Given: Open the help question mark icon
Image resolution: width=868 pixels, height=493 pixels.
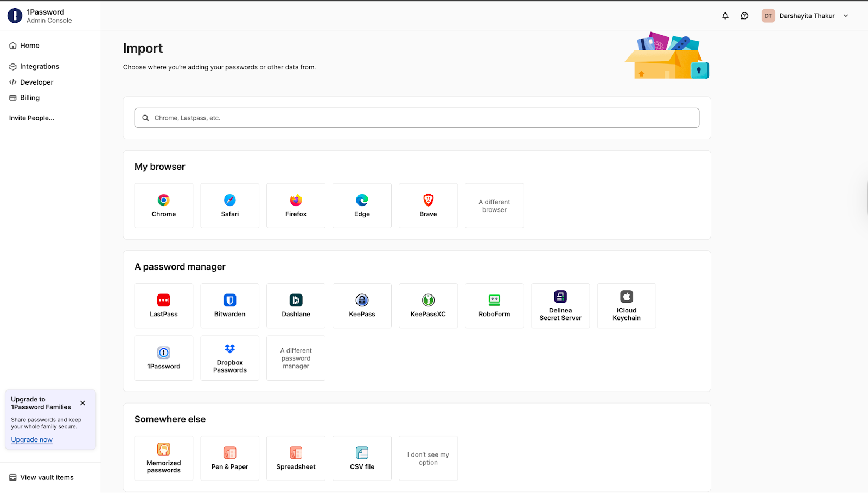Looking at the screenshot, I should pos(744,16).
